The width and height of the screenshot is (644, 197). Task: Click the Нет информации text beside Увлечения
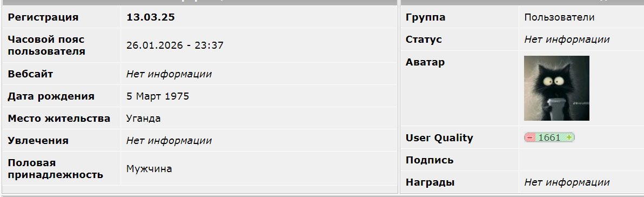point(169,141)
